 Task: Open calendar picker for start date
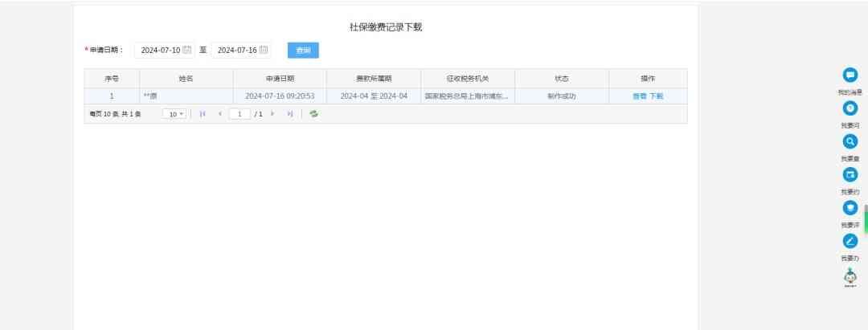[x=186, y=50]
